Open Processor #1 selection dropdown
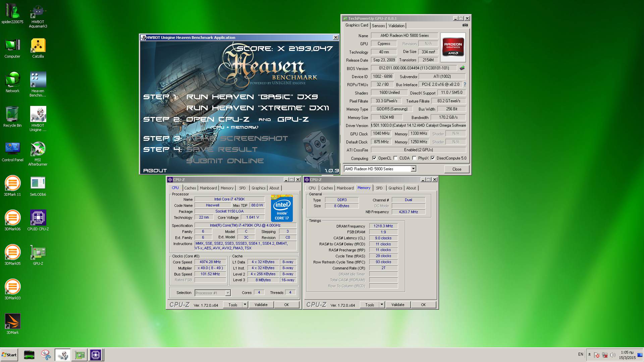 (x=228, y=293)
